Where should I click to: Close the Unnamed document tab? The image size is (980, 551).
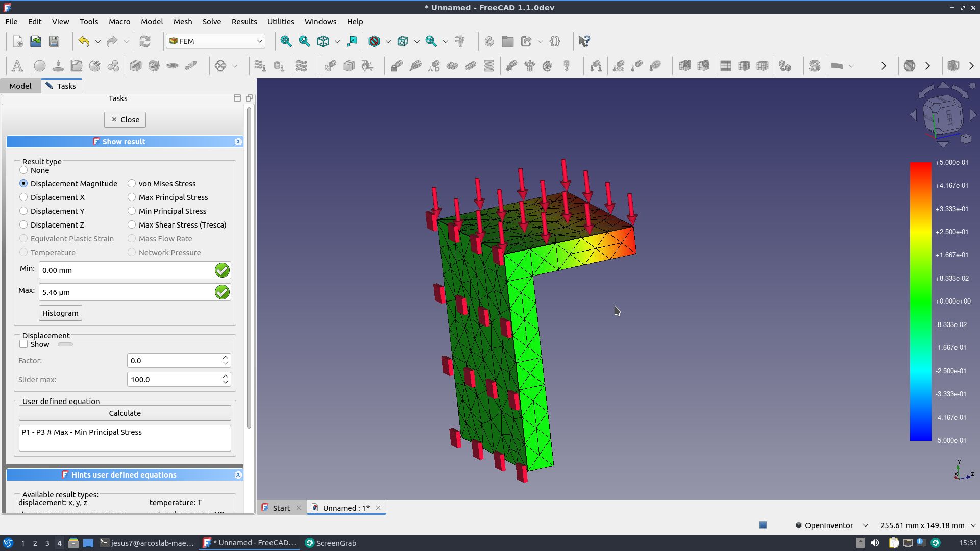378,508
